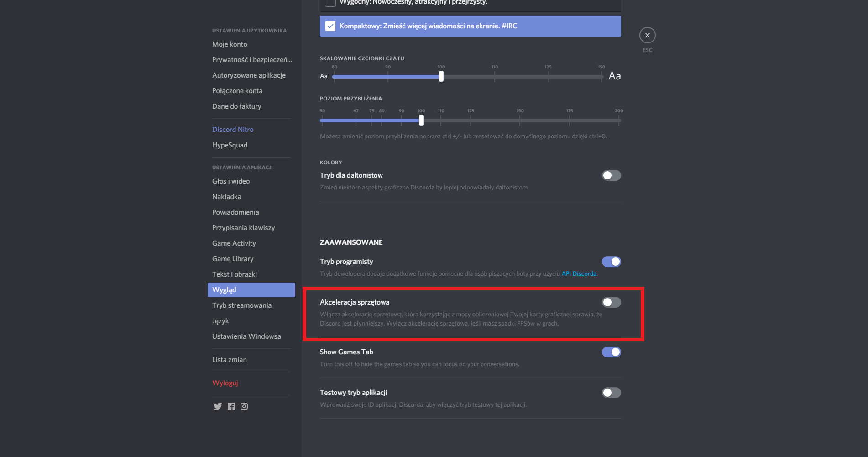Set zoom level slider to 150
This screenshot has height=457, width=868.
click(520, 120)
